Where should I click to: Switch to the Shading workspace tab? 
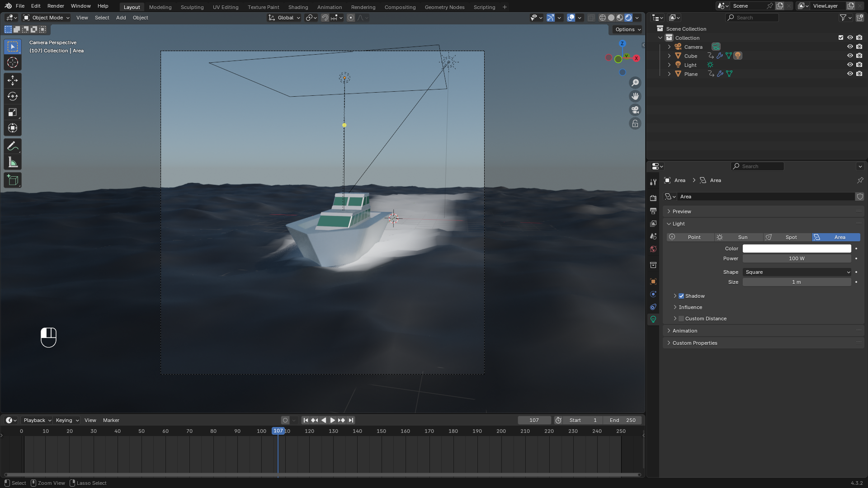click(298, 7)
